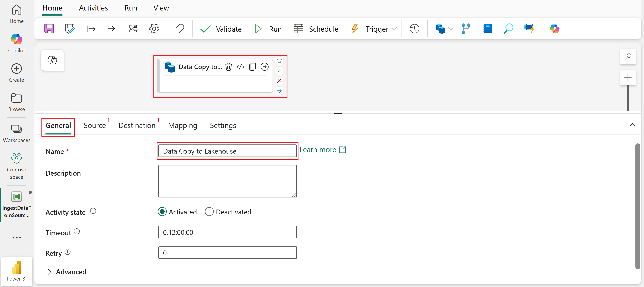View run history clock icon

(x=414, y=29)
